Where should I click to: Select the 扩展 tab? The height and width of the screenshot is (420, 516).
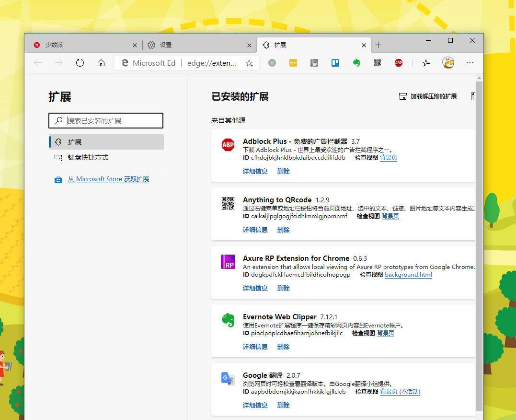click(314, 45)
